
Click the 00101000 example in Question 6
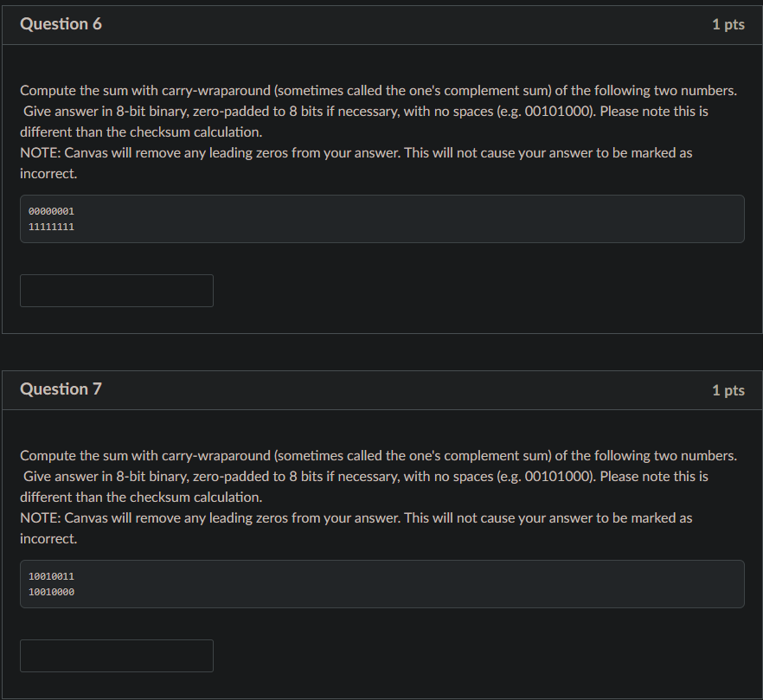click(558, 112)
